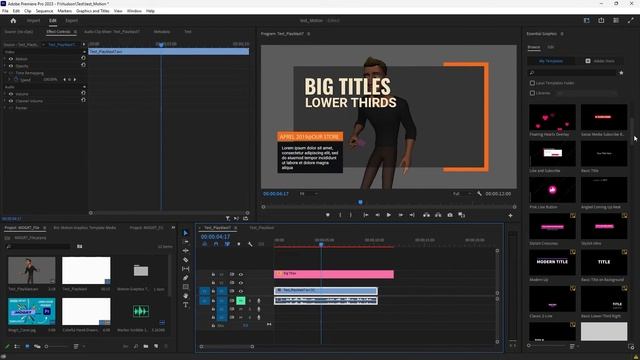Open the Graphics and Titles menu

(93, 11)
